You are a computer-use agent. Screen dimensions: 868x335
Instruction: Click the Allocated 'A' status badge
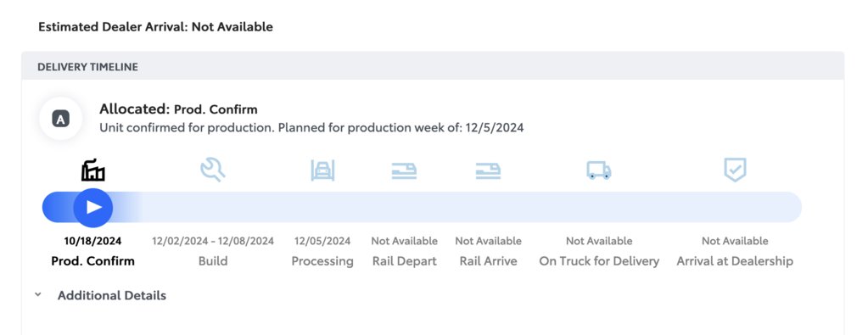pos(61,119)
